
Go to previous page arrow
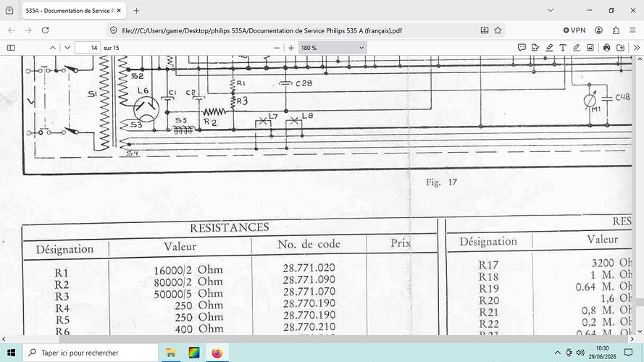[53, 48]
